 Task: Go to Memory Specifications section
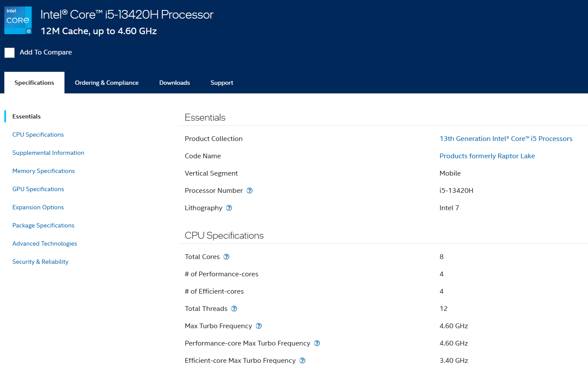coord(43,171)
